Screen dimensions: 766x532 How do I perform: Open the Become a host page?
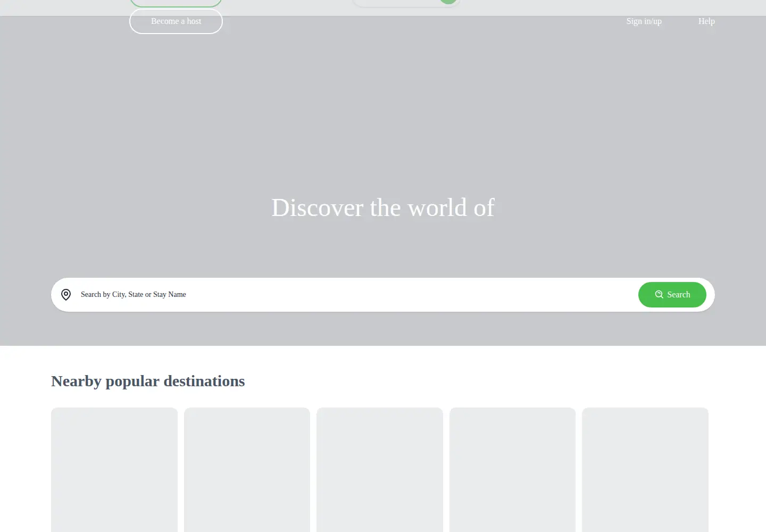176,21
